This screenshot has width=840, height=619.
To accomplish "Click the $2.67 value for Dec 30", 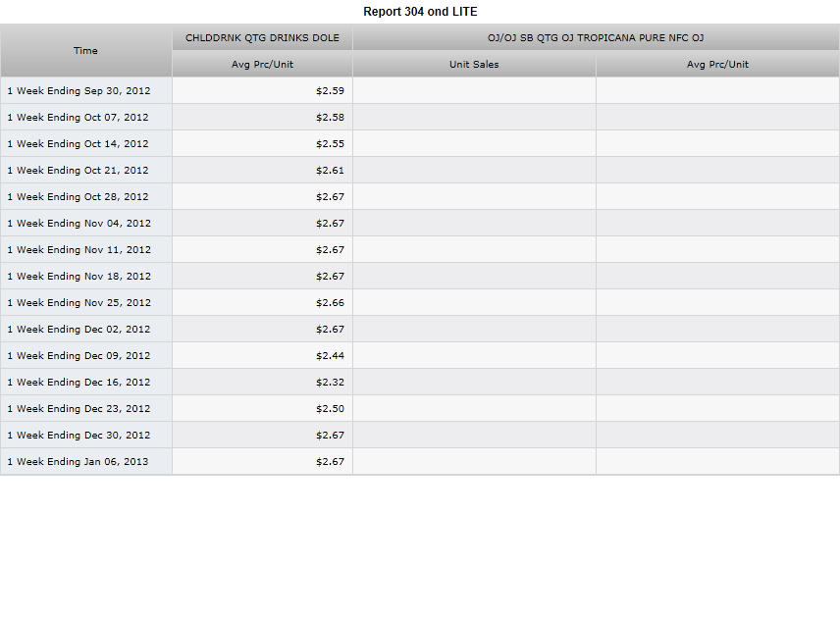I will (330, 436).
